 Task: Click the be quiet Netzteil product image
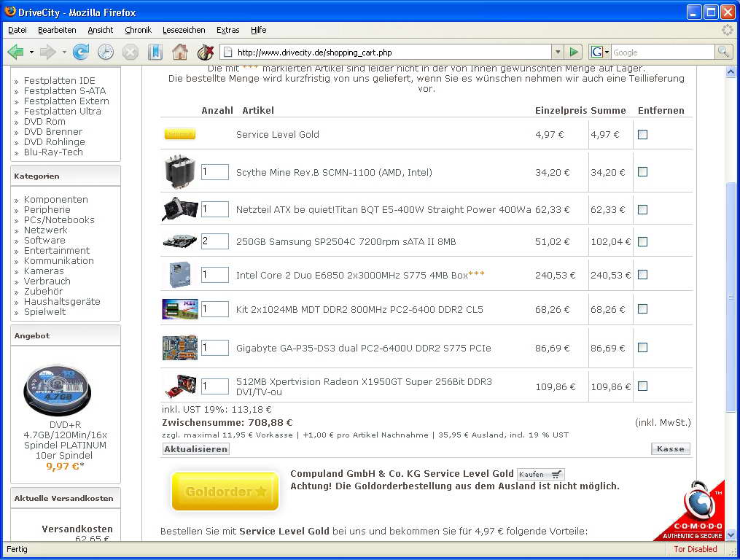click(180, 209)
